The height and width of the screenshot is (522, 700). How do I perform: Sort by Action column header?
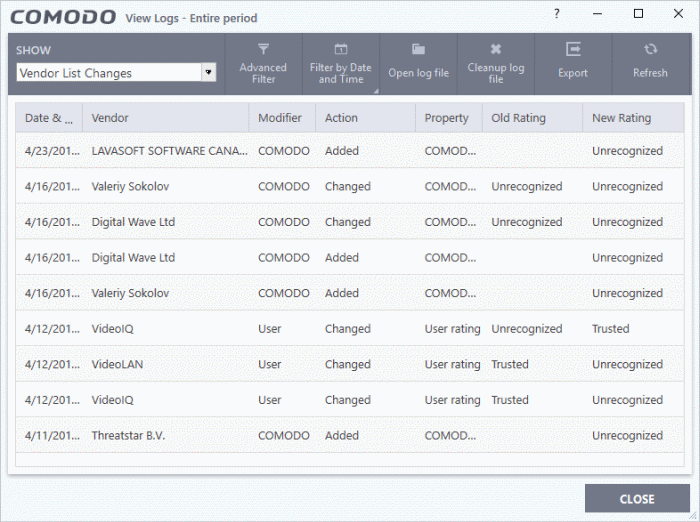(x=366, y=118)
